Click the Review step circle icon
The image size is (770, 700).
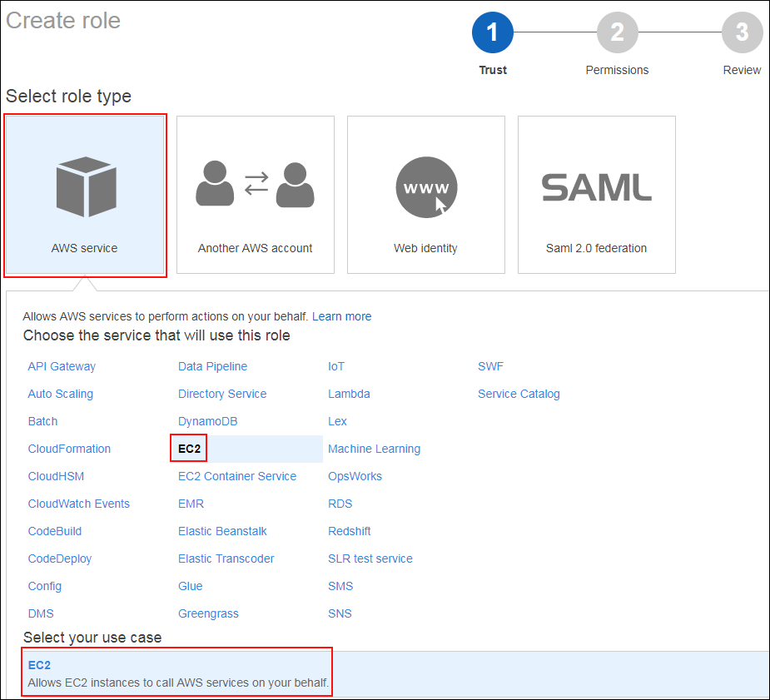(742, 32)
